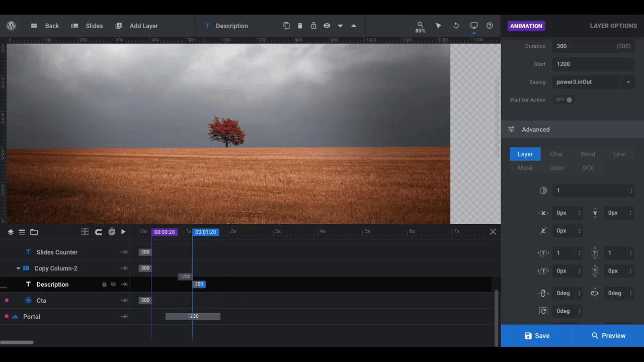The width and height of the screenshot is (644, 362).
Task: Edit the Duration field value 300
Action: pos(593,46)
